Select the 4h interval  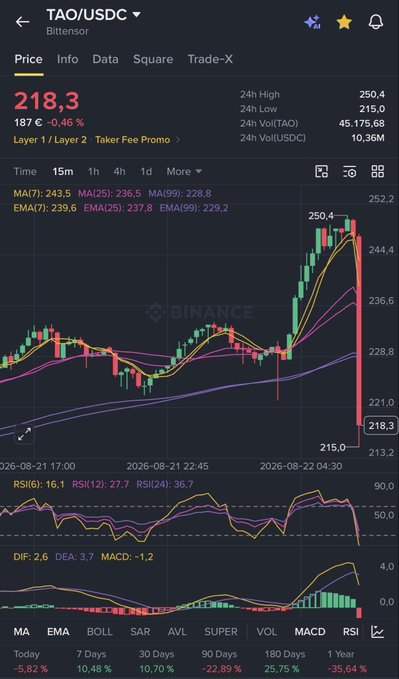point(120,171)
